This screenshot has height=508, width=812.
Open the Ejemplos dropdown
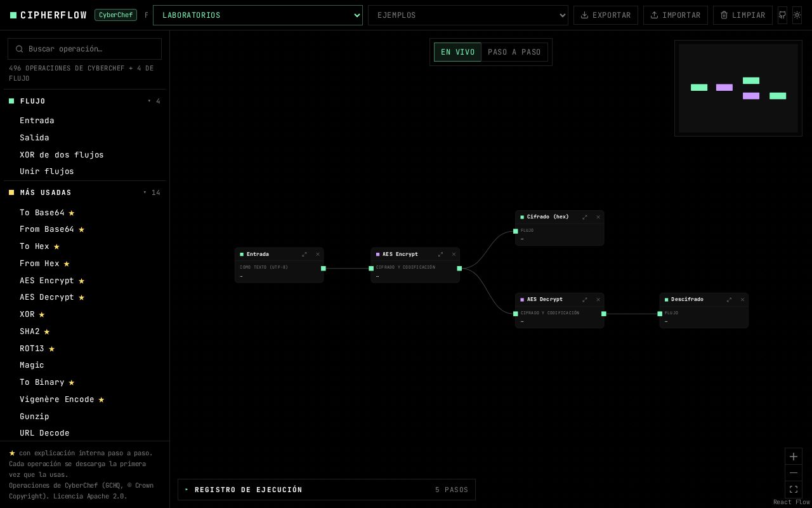tap(468, 15)
